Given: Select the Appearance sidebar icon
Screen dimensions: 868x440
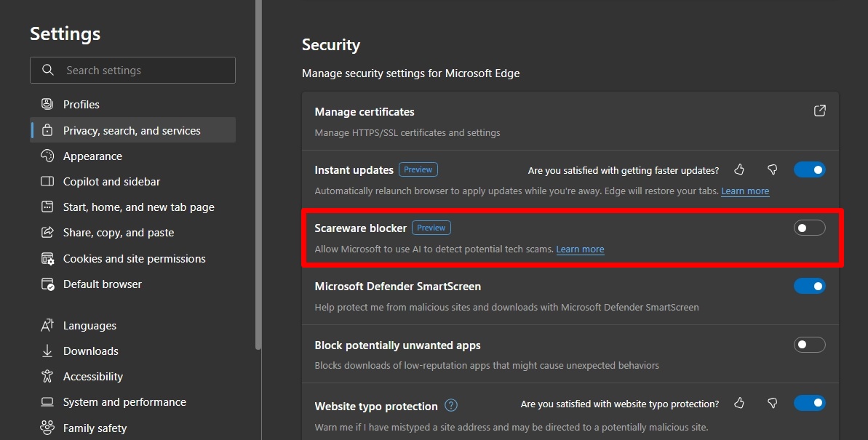Looking at the screenshot, I should 47,156.
